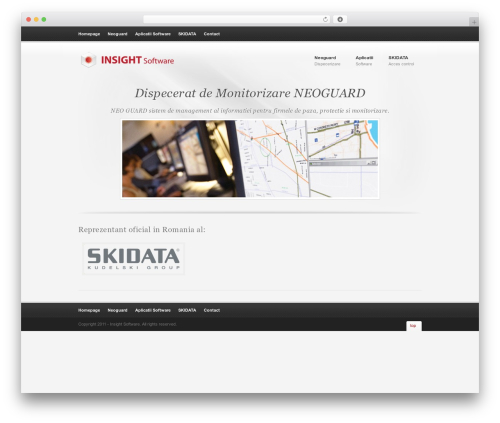Open a new tab with plus icon
Screen dimensions: 500x423
pyautogui.click(x=474, y=22)
